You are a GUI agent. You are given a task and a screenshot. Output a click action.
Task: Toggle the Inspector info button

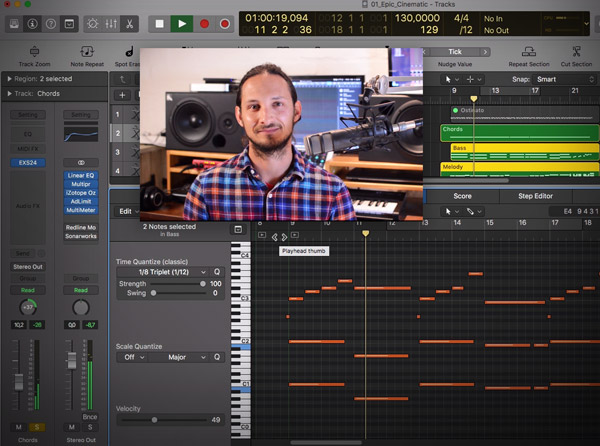click(x=33, y=24)
